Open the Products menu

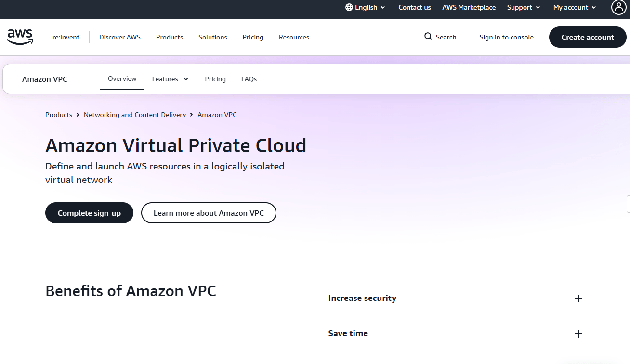point(170,37)
